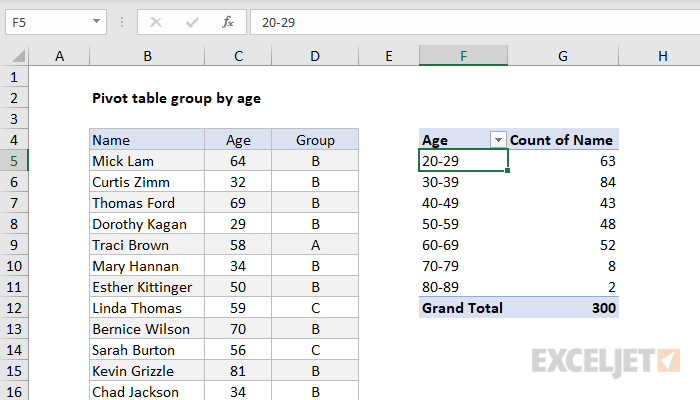Select the cell 'Dorothy Kagan'
This screenshot has height=400, width=700.
point(147,224)
